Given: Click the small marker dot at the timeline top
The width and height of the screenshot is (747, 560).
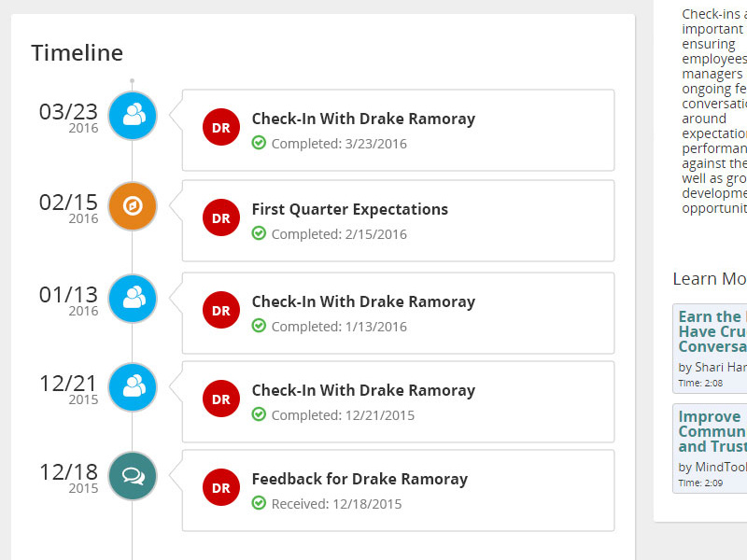Looking at the screenshot, I should click(x=132, y=79).
